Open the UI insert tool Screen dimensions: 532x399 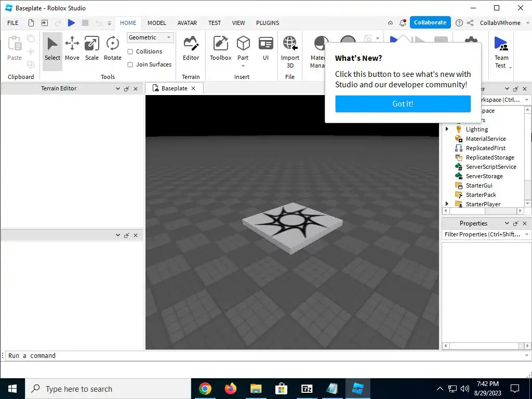coord(265,49)
